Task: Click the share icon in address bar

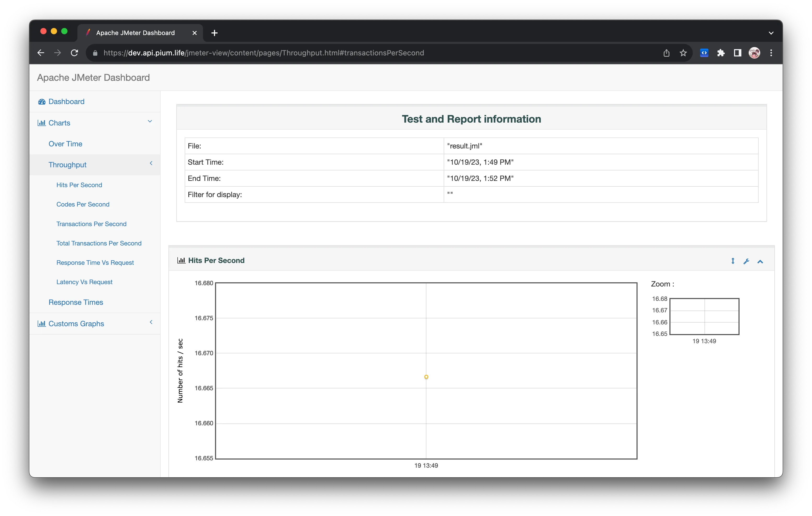Action: pos(666,53)
